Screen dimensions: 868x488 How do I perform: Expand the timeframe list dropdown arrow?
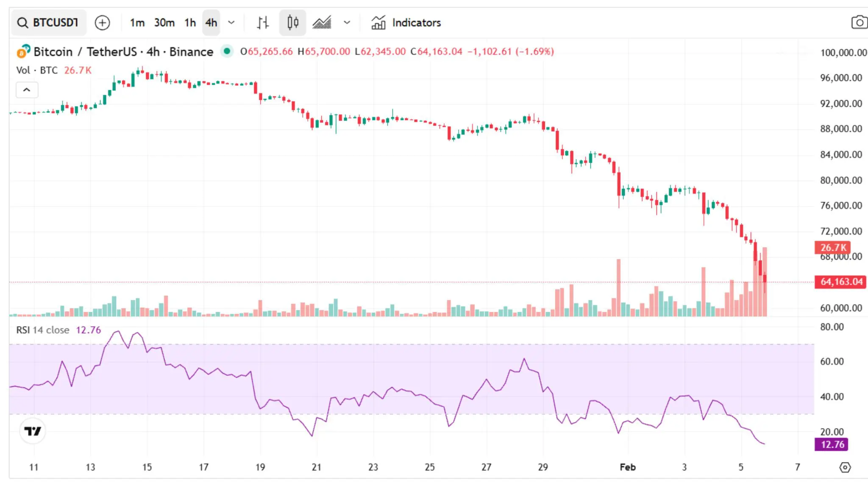click(x=231, y=22)
